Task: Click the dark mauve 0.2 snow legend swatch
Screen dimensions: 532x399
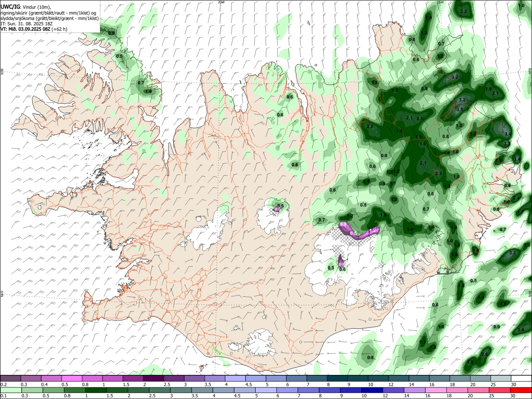Action: tap(11, 379)
